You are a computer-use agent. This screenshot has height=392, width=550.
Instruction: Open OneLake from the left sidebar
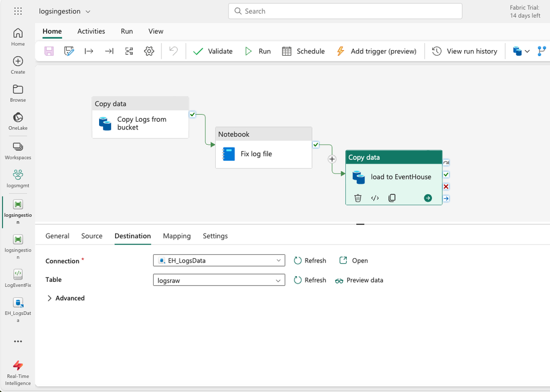18,121
